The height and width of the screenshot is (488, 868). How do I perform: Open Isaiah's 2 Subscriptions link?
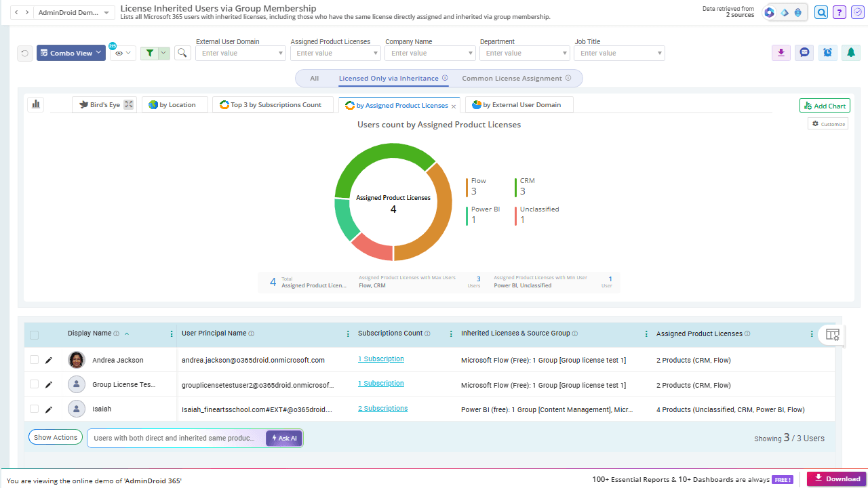(383, 409)
